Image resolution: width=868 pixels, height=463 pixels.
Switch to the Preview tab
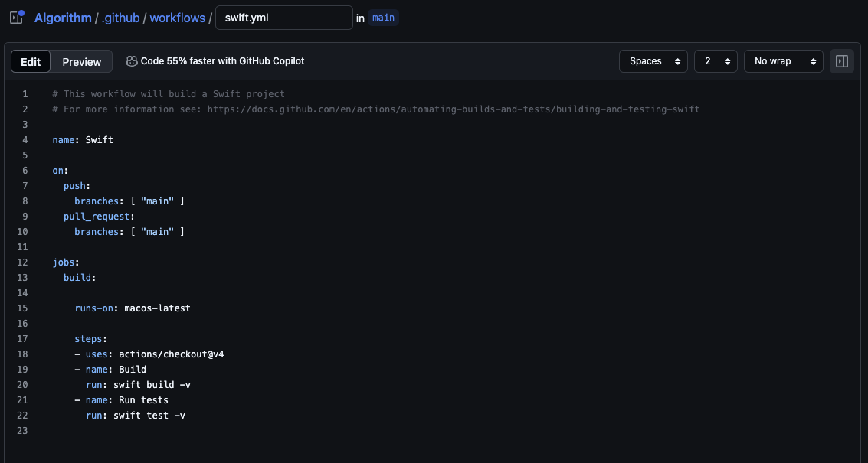click(x=81, y=61)
